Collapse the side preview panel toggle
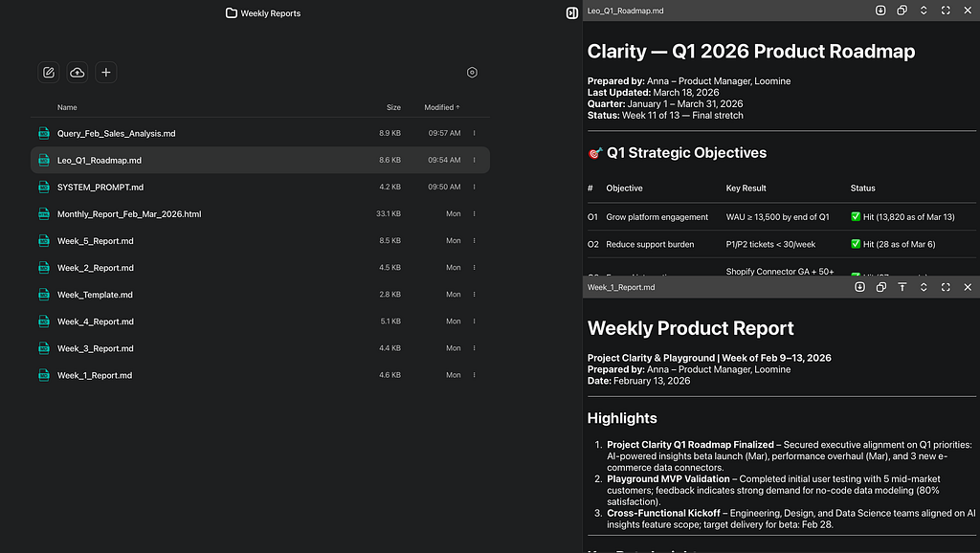 click(572, 13)
